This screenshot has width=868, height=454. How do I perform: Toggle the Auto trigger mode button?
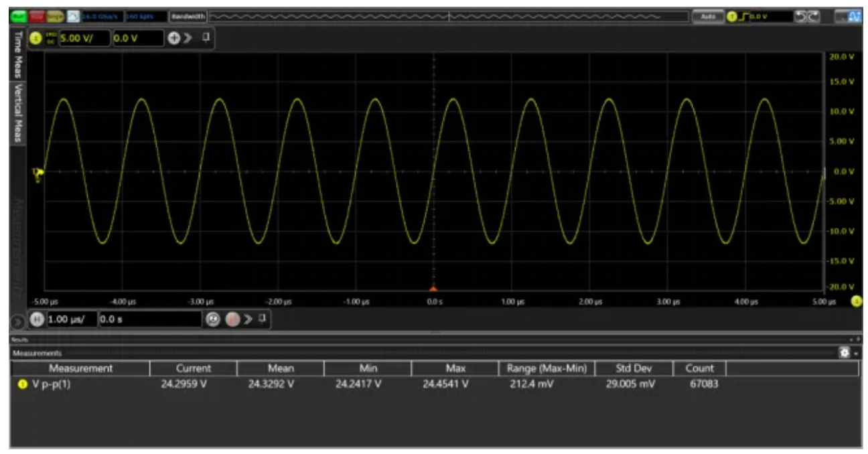click(x=708, y=15)
